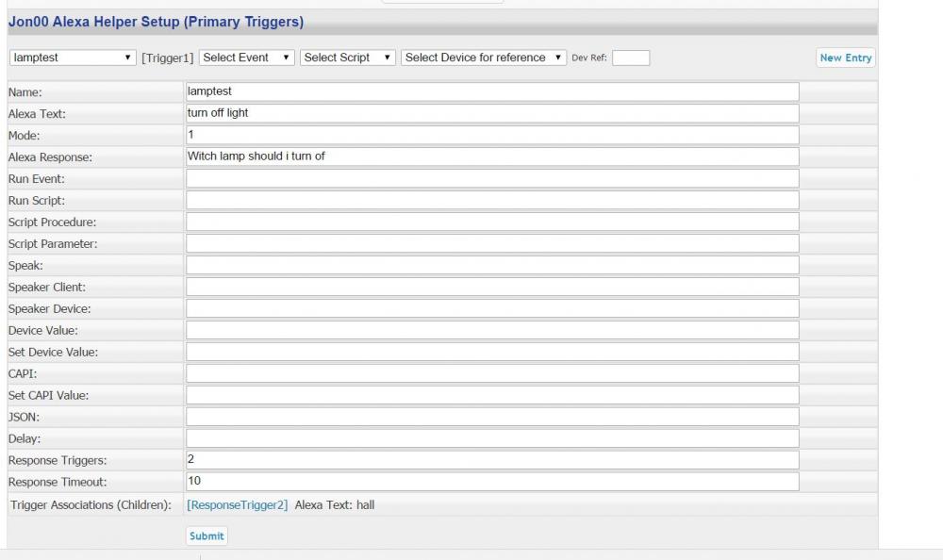The image size is (943, 560).
Task: Click the Submit button
Action: [207, 535]
